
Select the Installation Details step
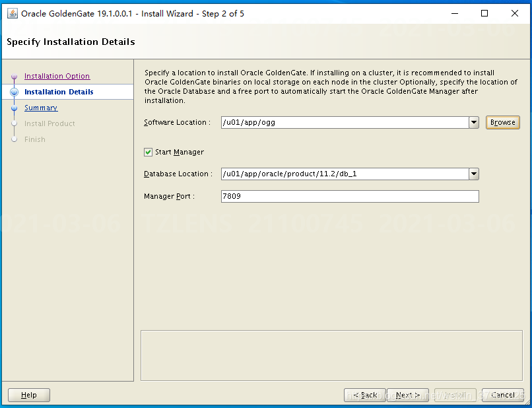59,92
